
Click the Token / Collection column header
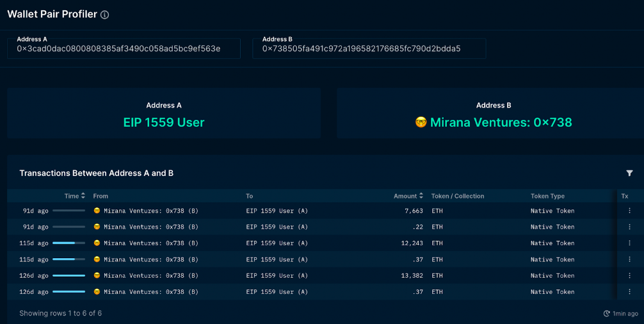click(x=458, y=197)
